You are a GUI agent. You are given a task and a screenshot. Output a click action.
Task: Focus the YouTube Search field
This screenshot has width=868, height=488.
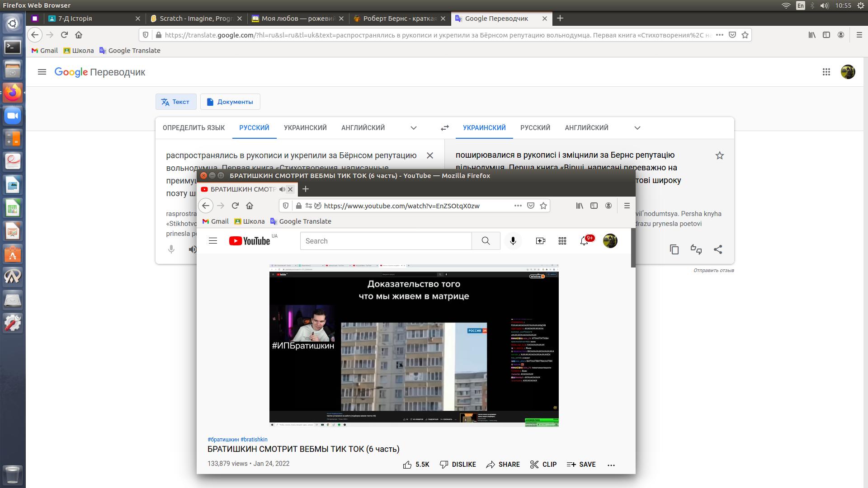(386, 241)
